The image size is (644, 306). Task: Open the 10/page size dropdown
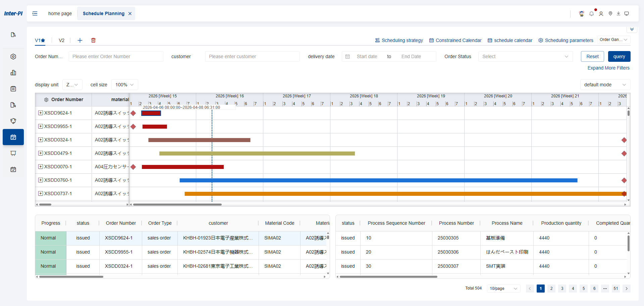tap(503, 288)
